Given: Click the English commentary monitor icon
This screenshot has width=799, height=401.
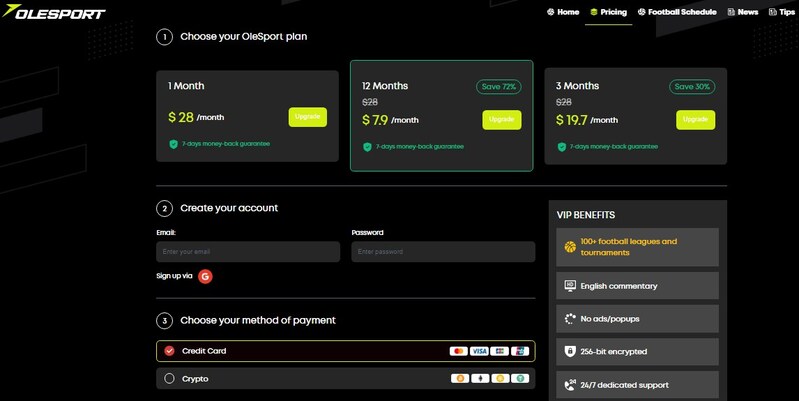Looking at the screenshot, I should pyautogui.click(x=570, y=286).
